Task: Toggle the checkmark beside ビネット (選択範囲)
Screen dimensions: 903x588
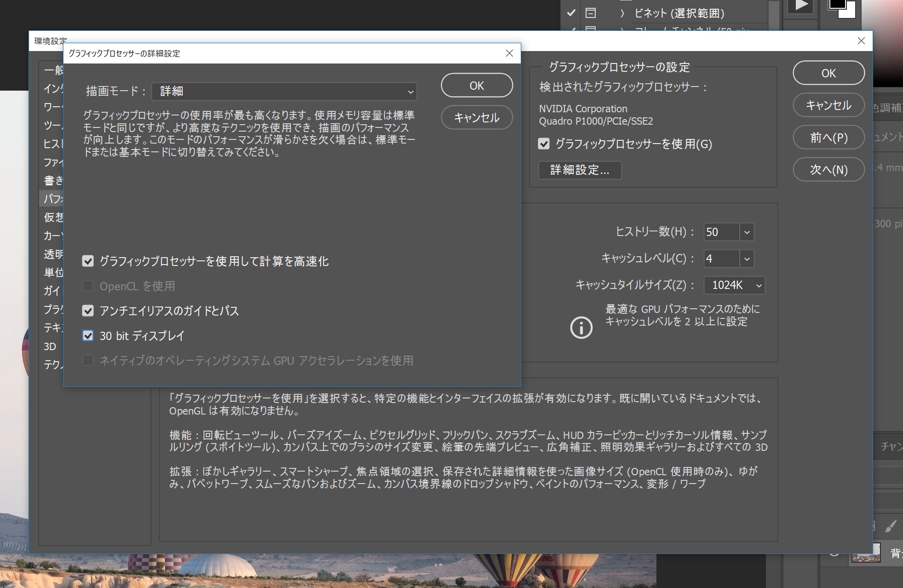Action: pyautogui.click(x=572, y=13)
